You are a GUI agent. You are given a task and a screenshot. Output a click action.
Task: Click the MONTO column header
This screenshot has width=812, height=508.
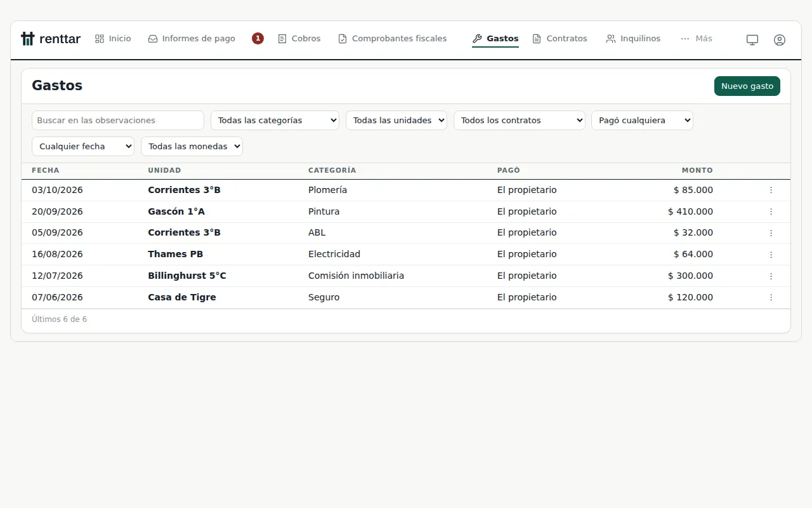(697, 170)
